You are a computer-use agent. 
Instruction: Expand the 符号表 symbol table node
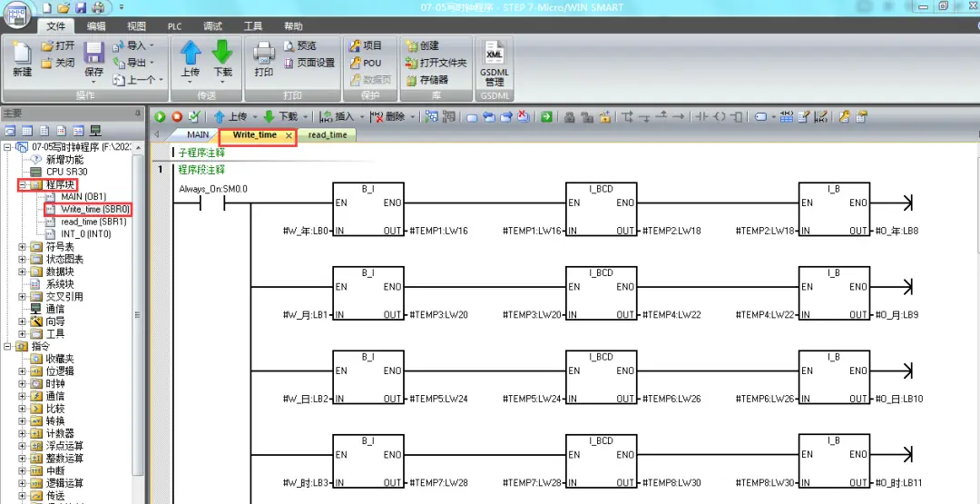(23, 247)
